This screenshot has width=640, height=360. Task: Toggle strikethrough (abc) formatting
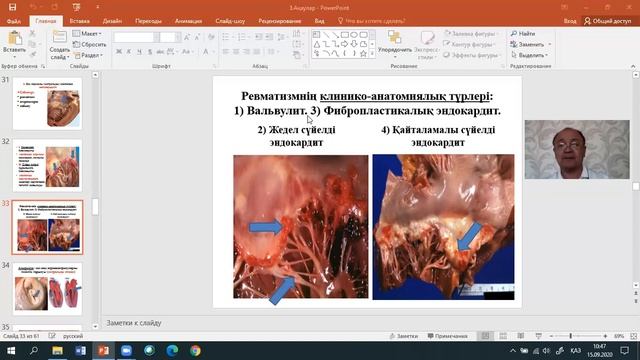coord(160,52)
